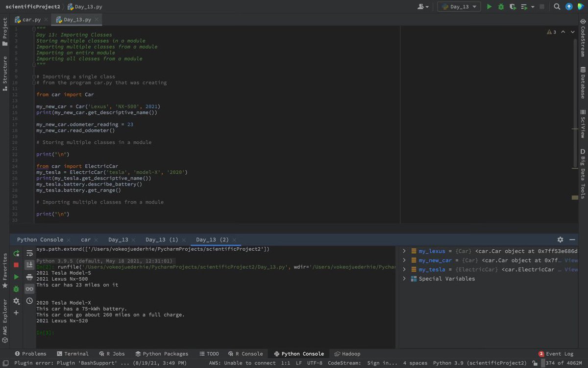This screenshot has height=368, width=588.
Task: Open Search Everywhere with the magnifier icon
Action: coord(557,7)
